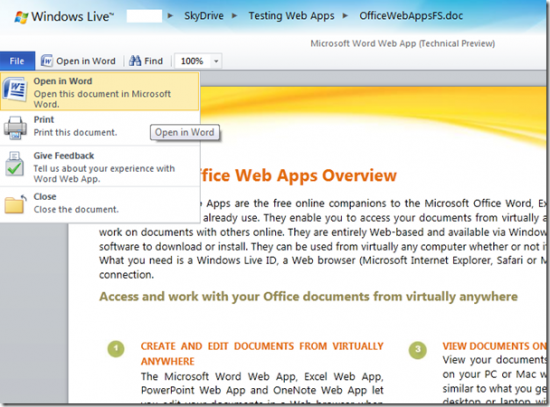Click the large Word document icon in menu
Image resolution: width=550 pixels, height=407 pixels.
(15, 91)
